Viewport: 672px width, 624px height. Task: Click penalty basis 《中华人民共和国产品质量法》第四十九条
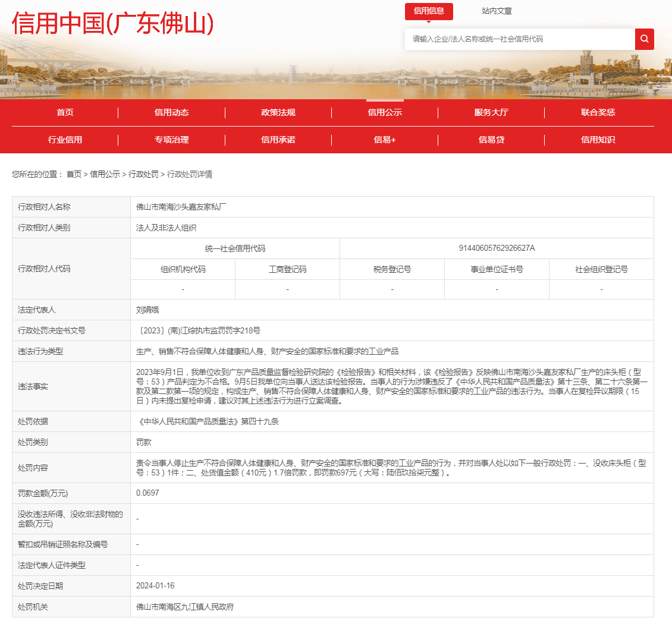tap(208, 422)
